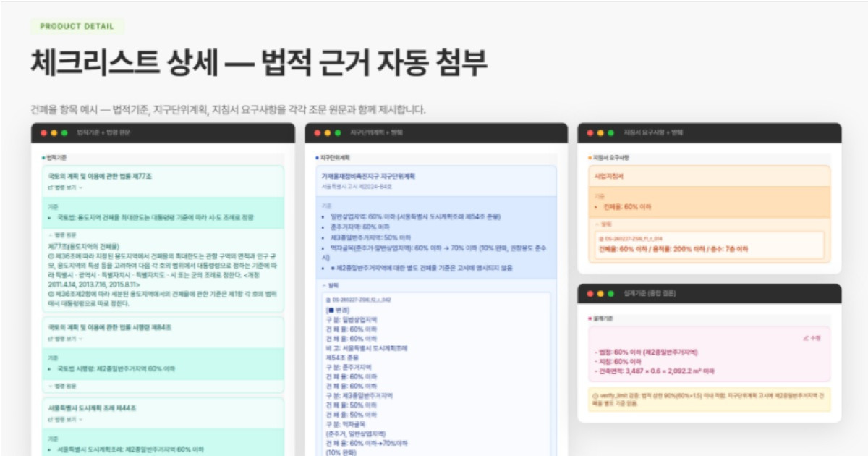The image size is (868, 456).
Task: Click document icon before DS-260227-Z06_f2_c_042
Action: tap(327, 300)
